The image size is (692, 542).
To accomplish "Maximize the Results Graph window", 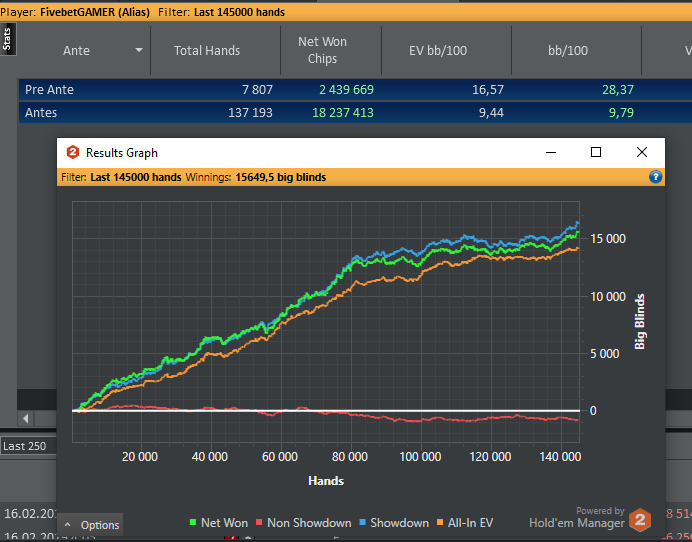I will [596, 152].
